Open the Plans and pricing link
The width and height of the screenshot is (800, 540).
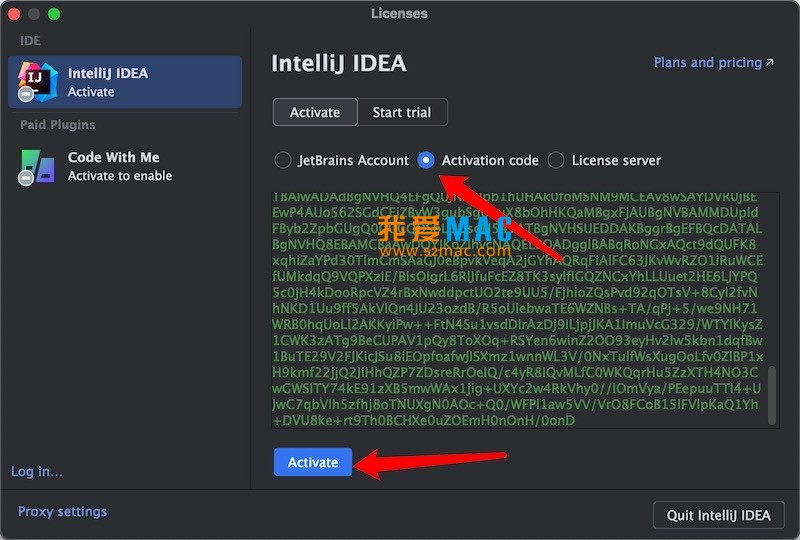(713, 62)
